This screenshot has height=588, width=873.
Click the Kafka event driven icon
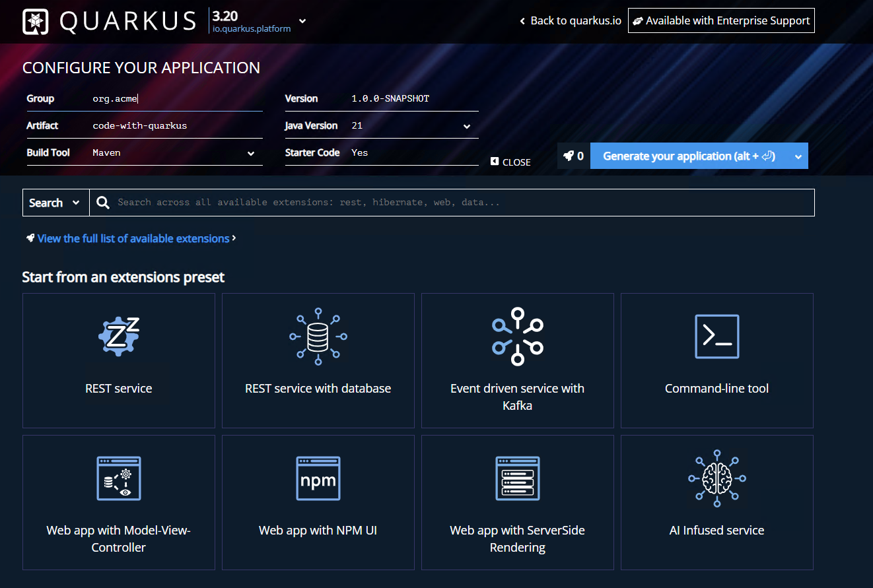click(x=518, y=337)
